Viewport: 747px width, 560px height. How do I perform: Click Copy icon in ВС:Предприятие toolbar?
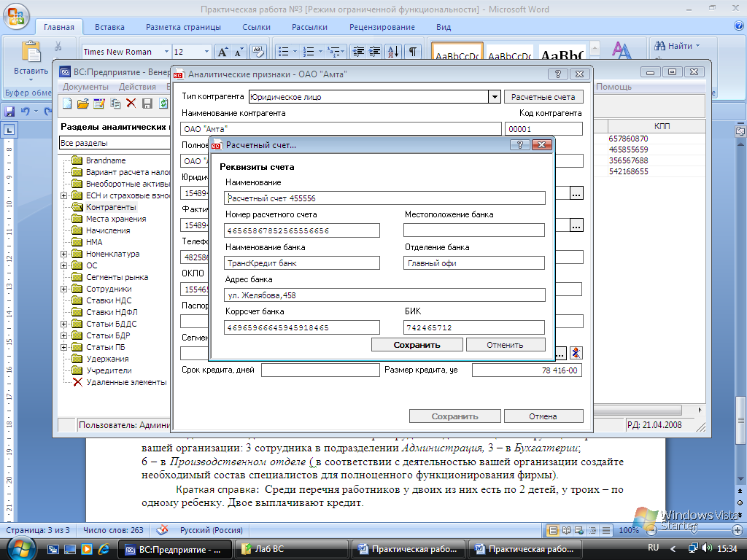(x=115, y=104)
